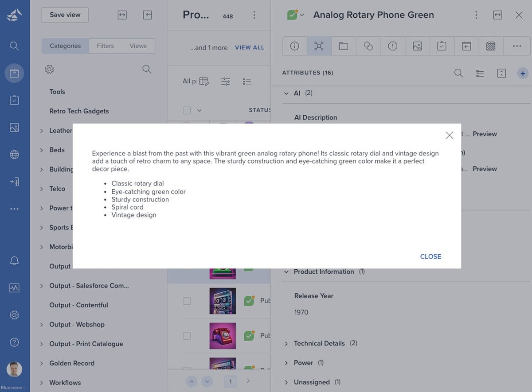The image size is (532, 392).
Task: Expand the Technical Details attribute group
Action: click(286, 343)
